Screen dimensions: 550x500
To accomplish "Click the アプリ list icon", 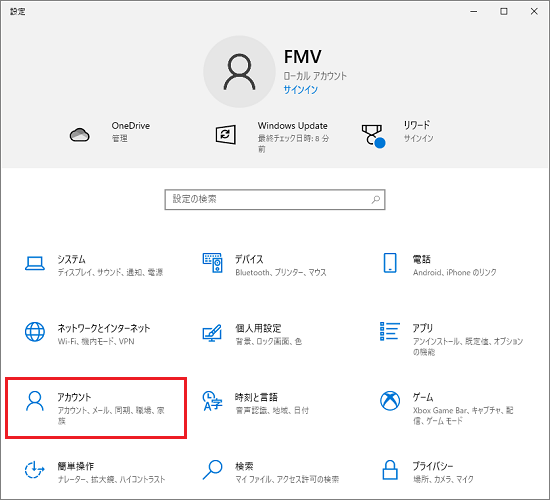I will point(390,331).
